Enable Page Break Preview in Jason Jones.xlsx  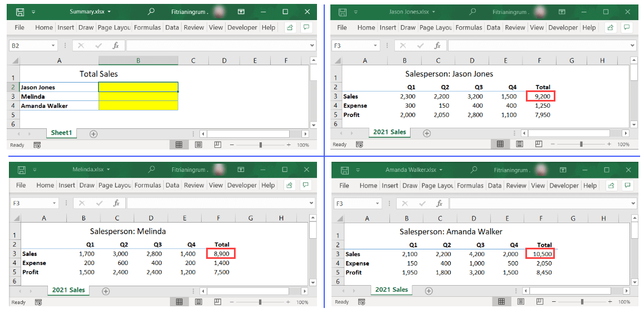538,144
